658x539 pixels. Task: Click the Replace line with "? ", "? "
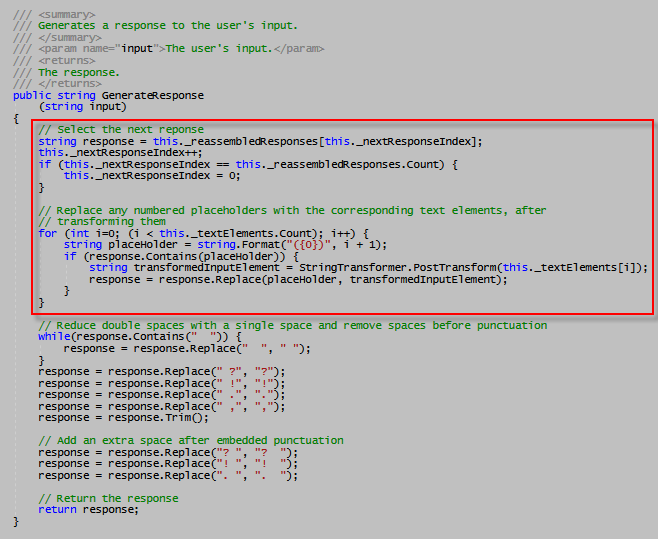168,453
